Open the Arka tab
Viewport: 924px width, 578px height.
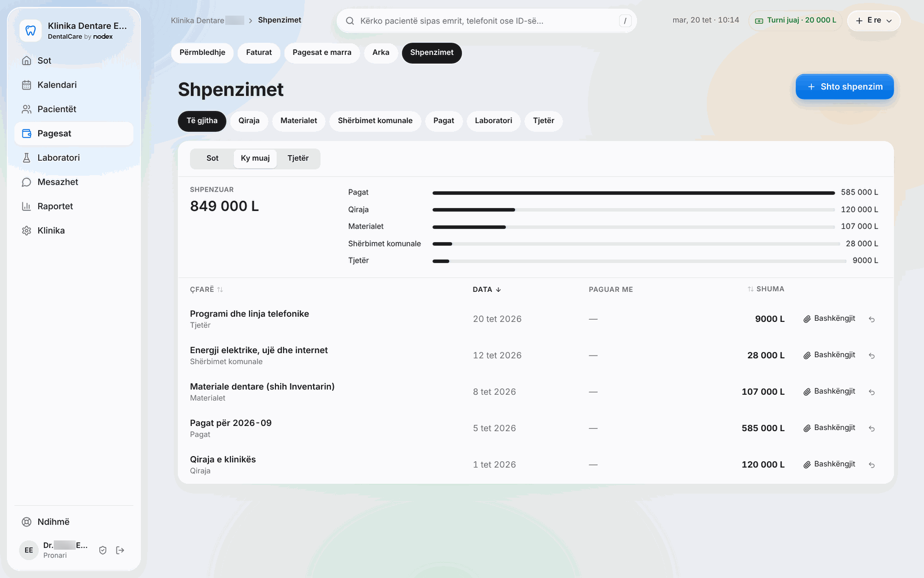(381, 53)
